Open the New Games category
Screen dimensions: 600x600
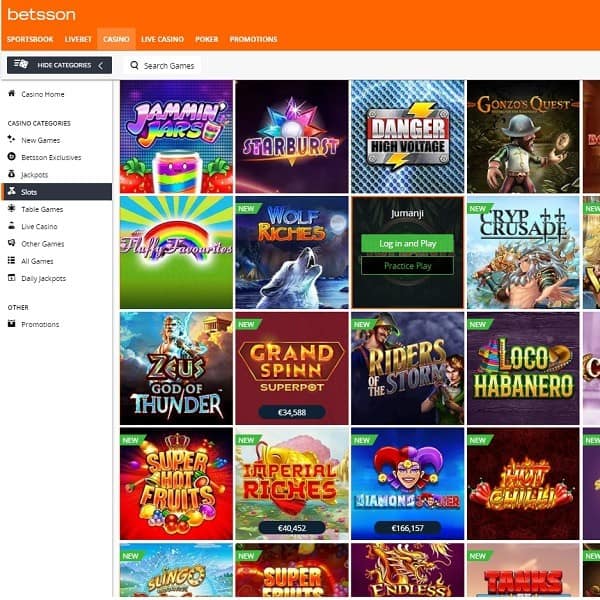(x=41, y=140)
